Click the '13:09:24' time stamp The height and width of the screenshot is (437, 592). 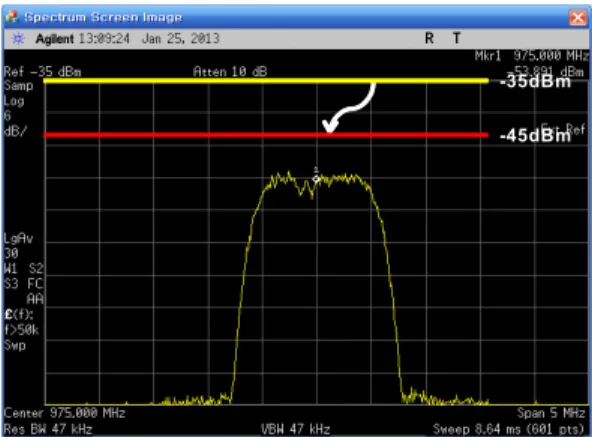point(104,39)
